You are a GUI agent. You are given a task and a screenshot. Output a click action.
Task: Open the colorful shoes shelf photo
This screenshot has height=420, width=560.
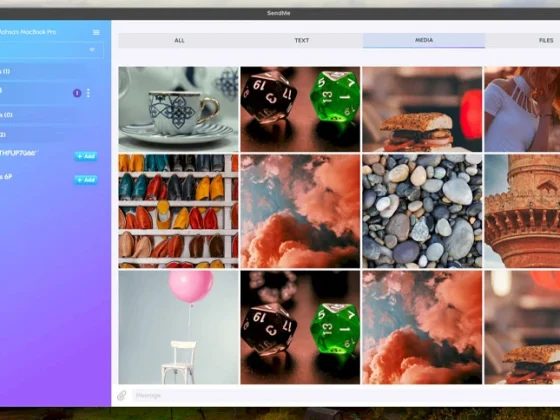[179, 211]
